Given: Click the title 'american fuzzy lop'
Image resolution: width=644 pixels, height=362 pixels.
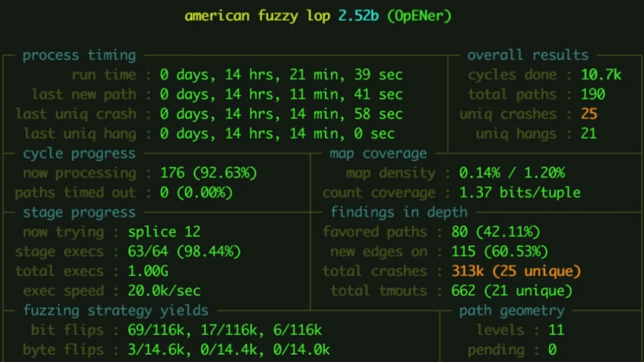Looking at the screenshot, I should (258, 16).
